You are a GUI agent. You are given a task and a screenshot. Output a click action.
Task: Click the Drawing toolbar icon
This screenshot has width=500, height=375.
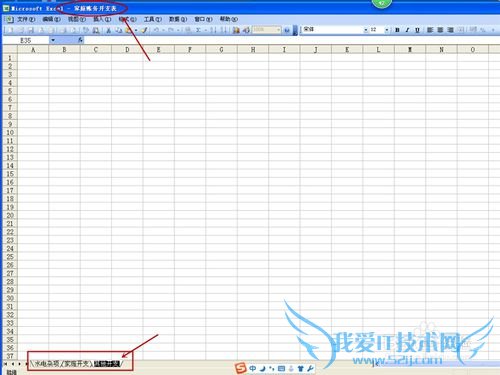coord(246,30)
